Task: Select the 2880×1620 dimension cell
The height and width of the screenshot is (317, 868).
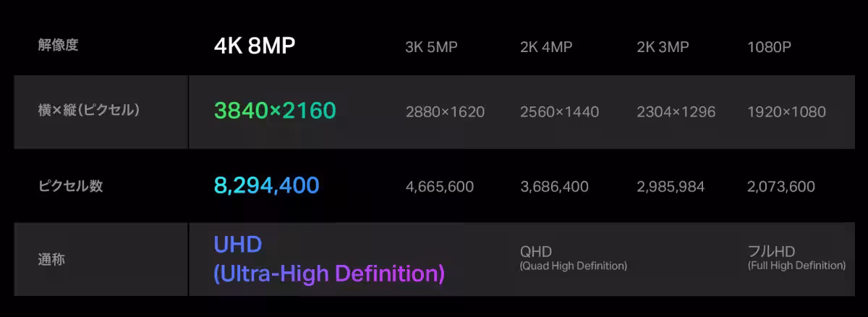Action: [x=445, y=112]
